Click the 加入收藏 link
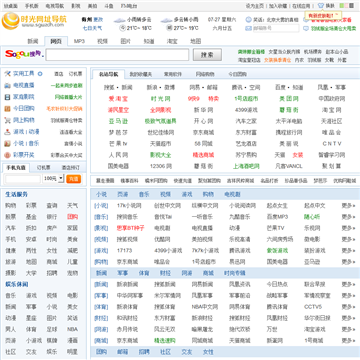 point(278,6)
